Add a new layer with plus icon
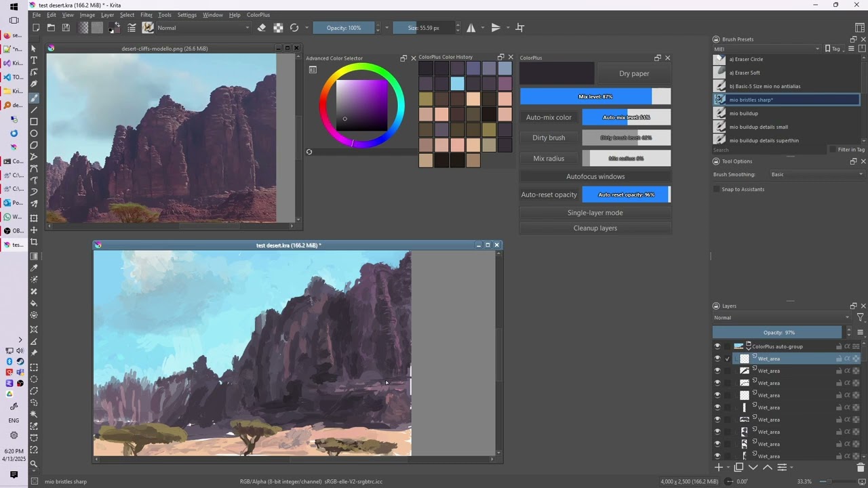 [719, 467]
